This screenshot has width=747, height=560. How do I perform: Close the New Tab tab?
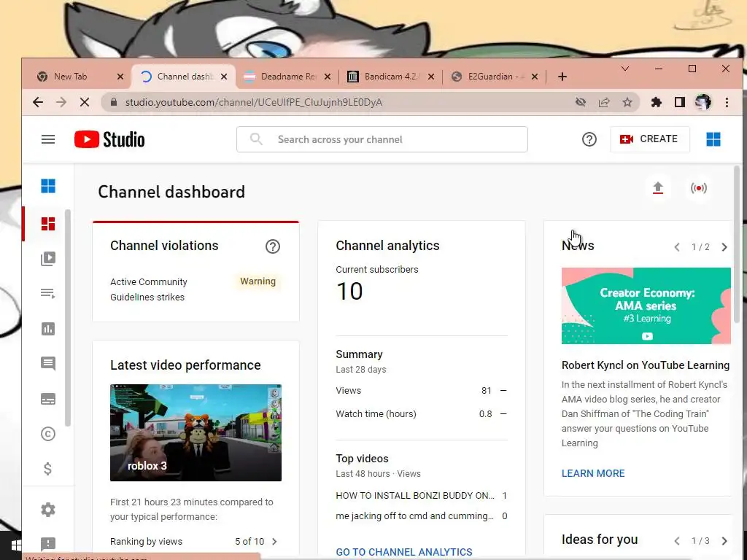point(120,76)
